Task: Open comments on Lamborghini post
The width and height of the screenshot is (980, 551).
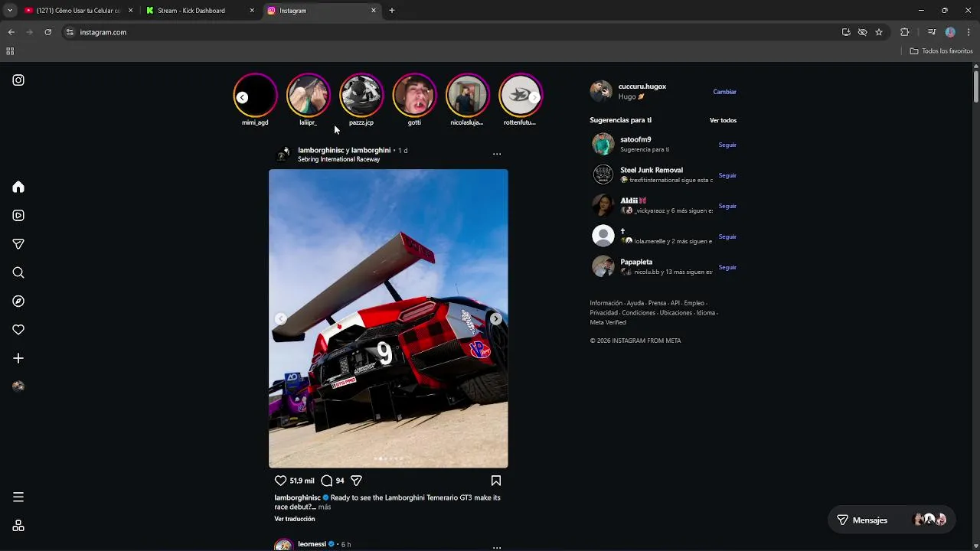Action: click(327, 481)
